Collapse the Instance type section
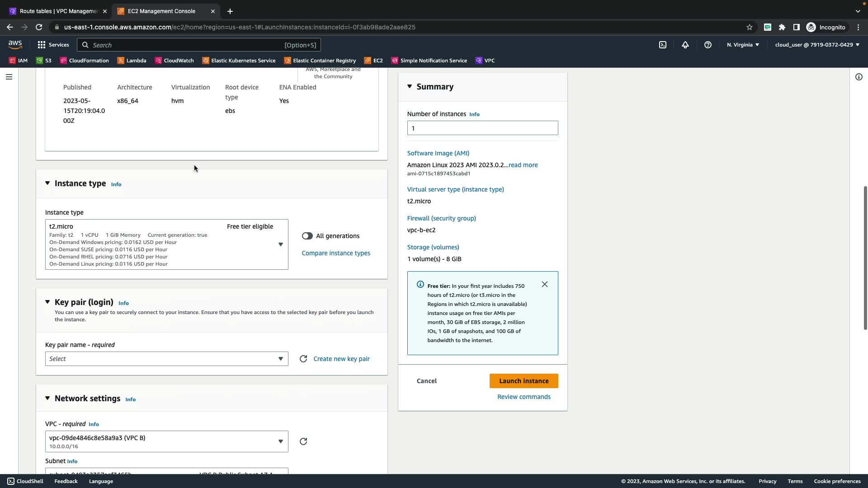This screenshot has width=868, height=488. [x=47, y=183]
